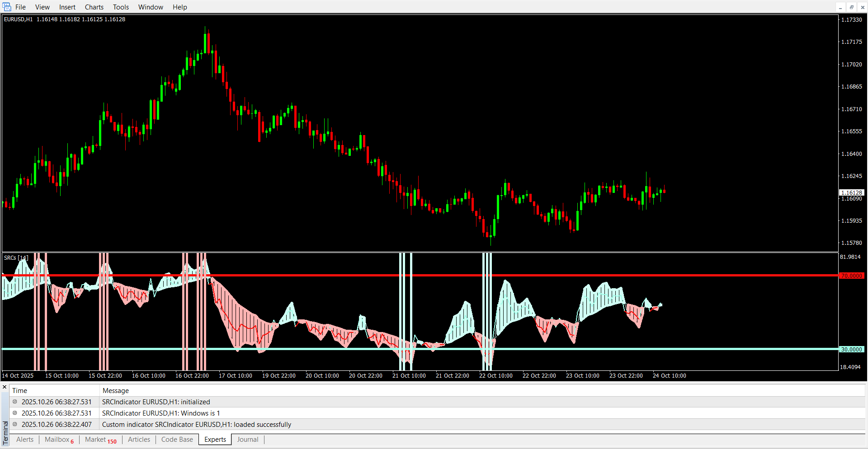Click the MetaTrader application icon beside File
Viewport: 868px width, 449px height.
tap(7, 7)
